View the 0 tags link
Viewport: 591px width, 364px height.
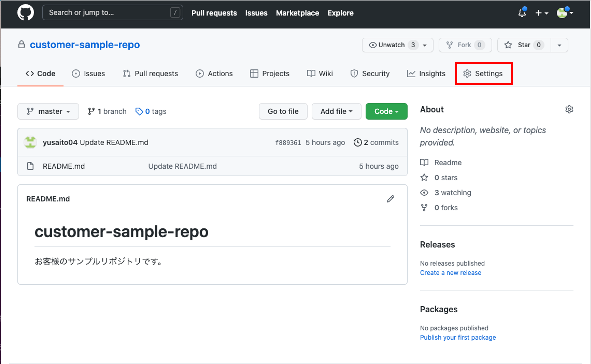click(151, 111)
